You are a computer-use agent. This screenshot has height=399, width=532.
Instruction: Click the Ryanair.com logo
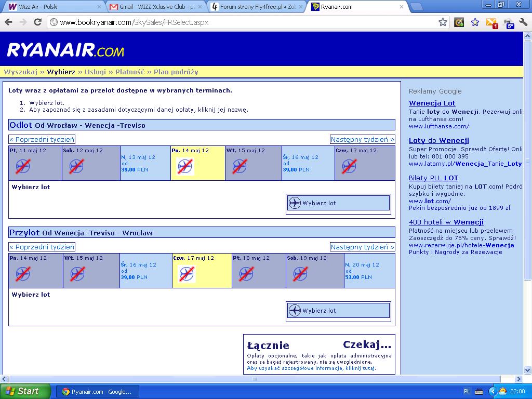(x=65, y=50)
